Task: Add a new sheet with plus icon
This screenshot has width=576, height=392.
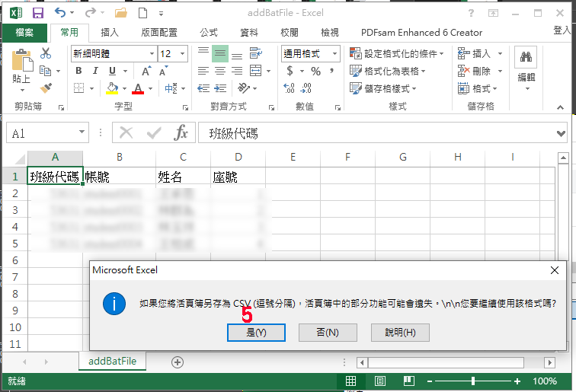Action: [178, 362]
